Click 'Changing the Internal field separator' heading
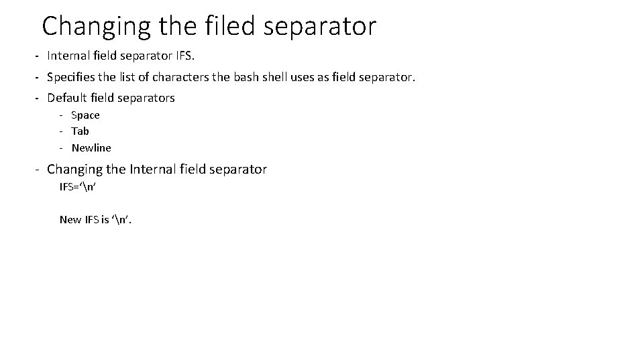The width and height of the screenshot is (644, 362). 156,170
